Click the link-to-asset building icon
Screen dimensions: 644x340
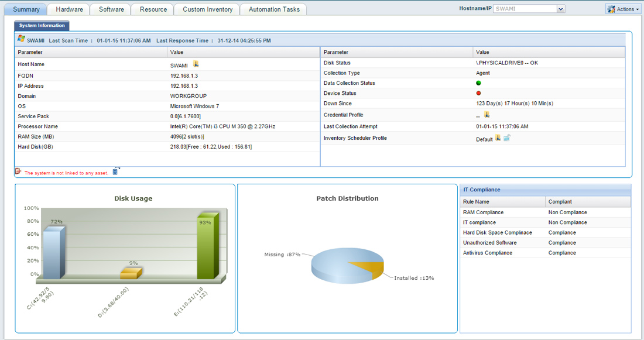(115, 171)
